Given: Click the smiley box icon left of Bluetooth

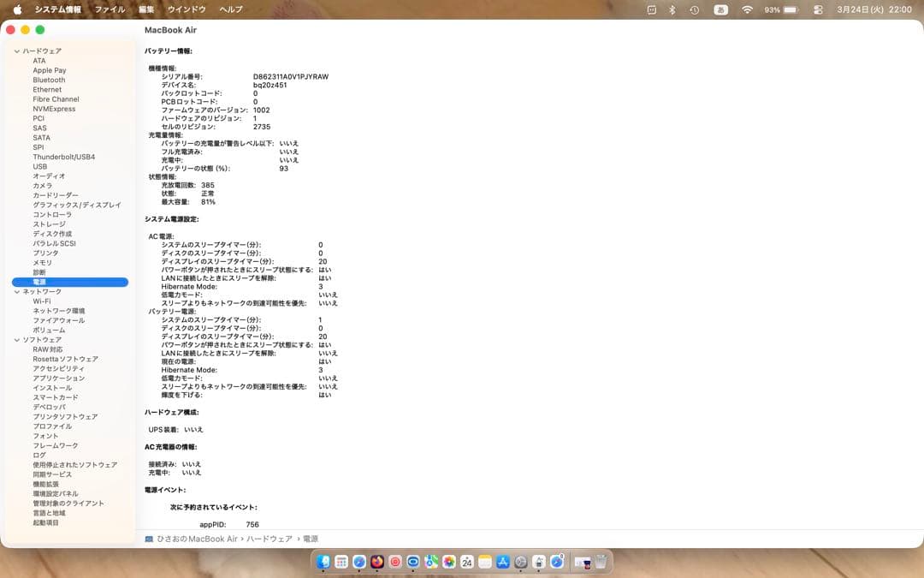Looking at the screenshot, I should click(651, 10).
